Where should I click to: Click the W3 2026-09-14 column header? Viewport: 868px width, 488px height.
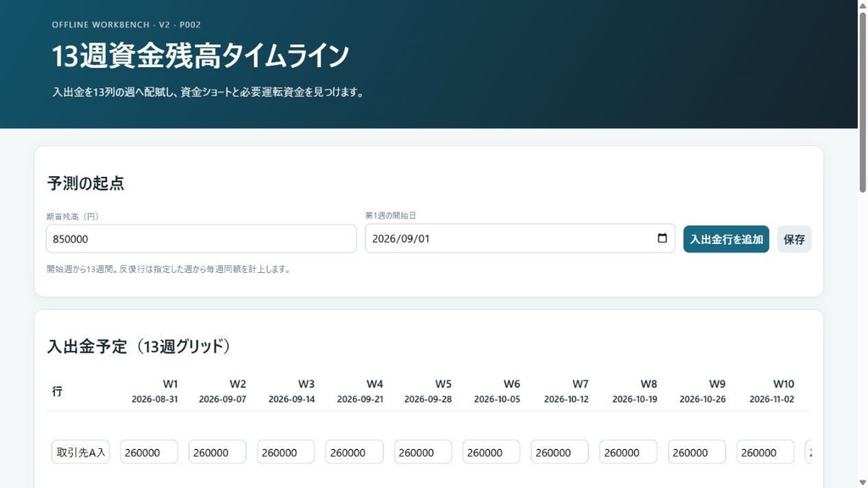pos(292,391)
